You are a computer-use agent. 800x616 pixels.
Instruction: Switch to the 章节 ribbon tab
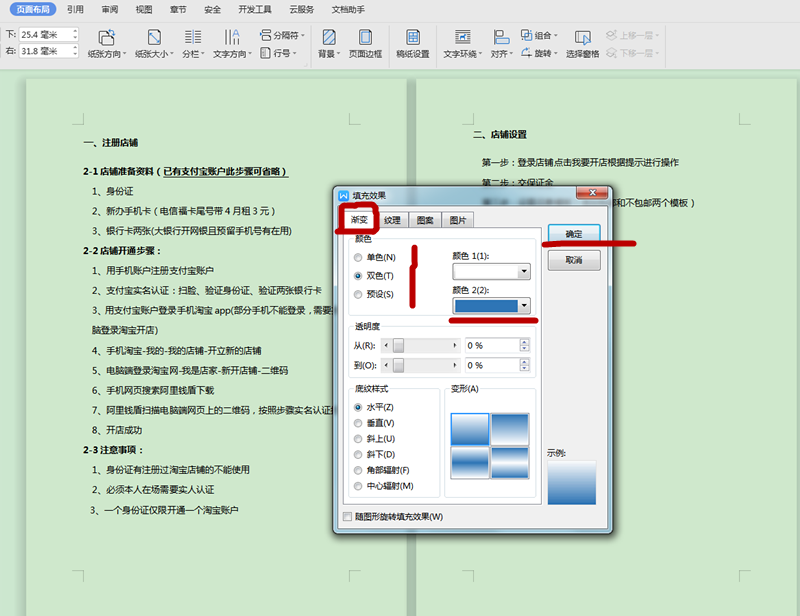pyautogui.click(x=178, y=9)
